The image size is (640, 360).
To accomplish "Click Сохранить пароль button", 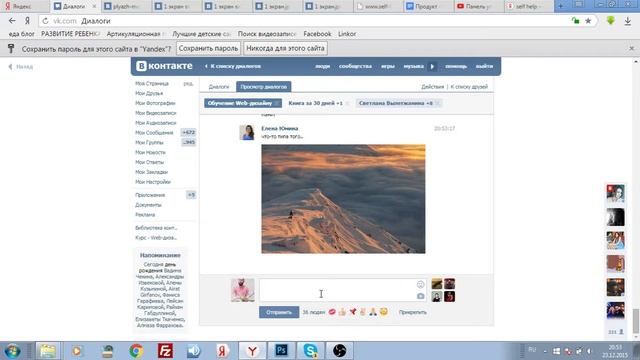I will coord(208,48).
